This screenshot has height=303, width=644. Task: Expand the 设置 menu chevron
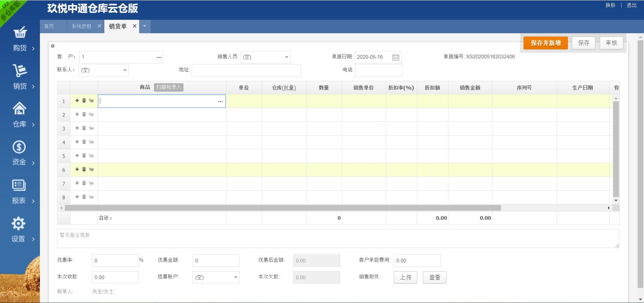[33, 239]
